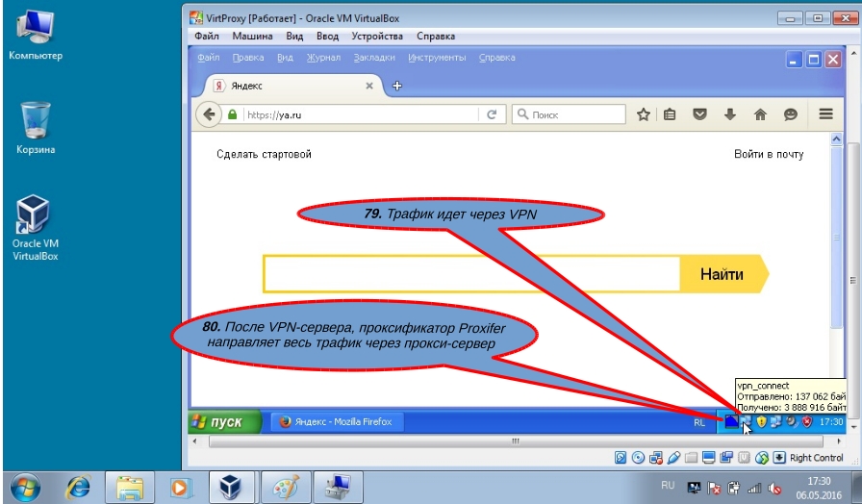Viewport: 862px width, 504px height.
Task: Click VirtualBox keyboard capture arrow icon
Action: pos(779,457)
